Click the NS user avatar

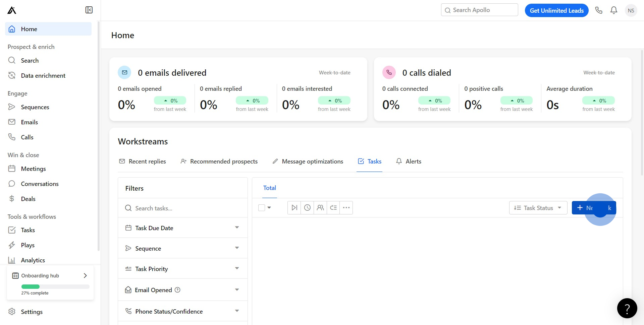point(631,10)
